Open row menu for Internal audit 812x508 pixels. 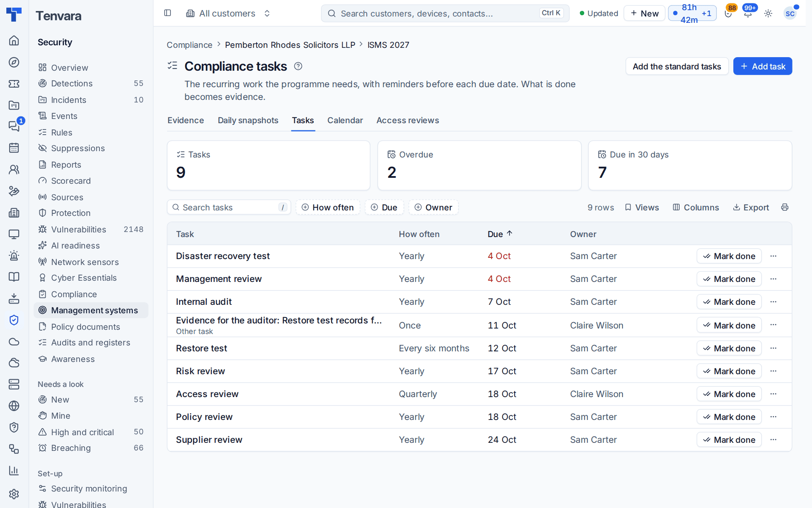[774, 302]
